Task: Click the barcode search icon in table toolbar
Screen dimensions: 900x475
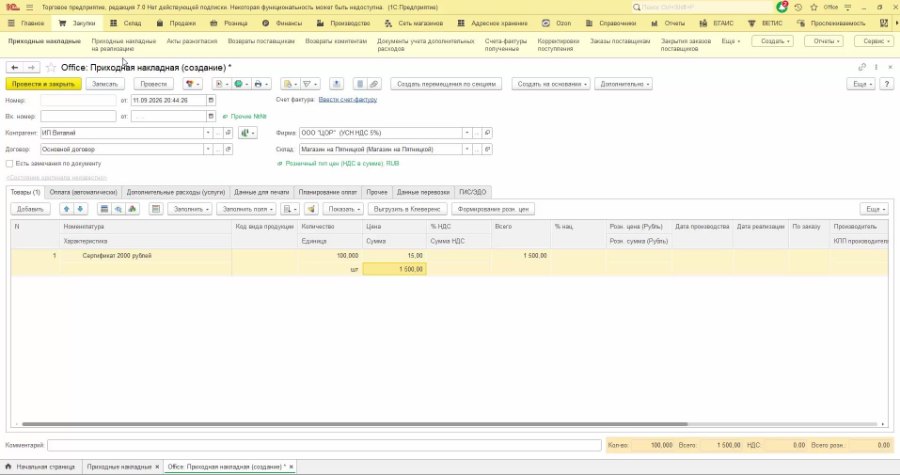Action: 118,209
